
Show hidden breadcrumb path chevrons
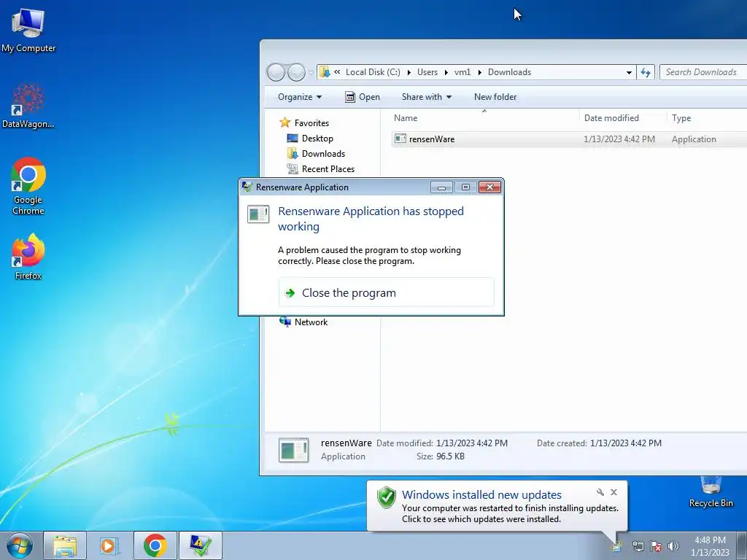337,72
